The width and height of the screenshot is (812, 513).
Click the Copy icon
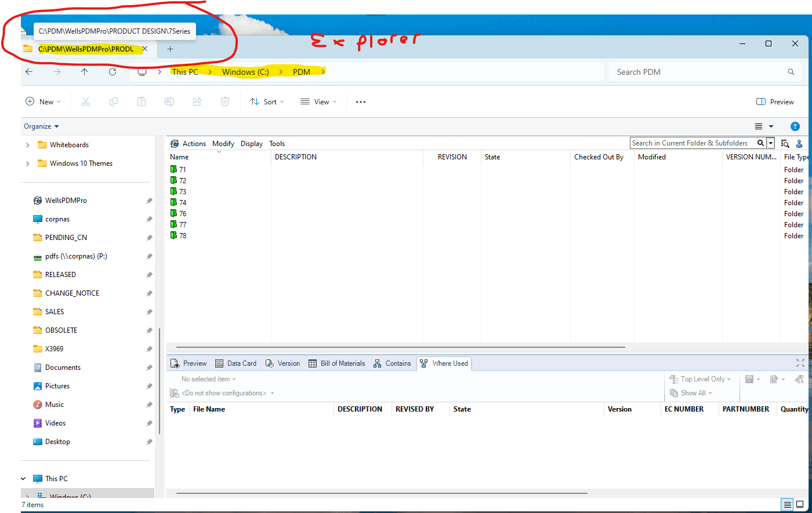tap(114, 101)
